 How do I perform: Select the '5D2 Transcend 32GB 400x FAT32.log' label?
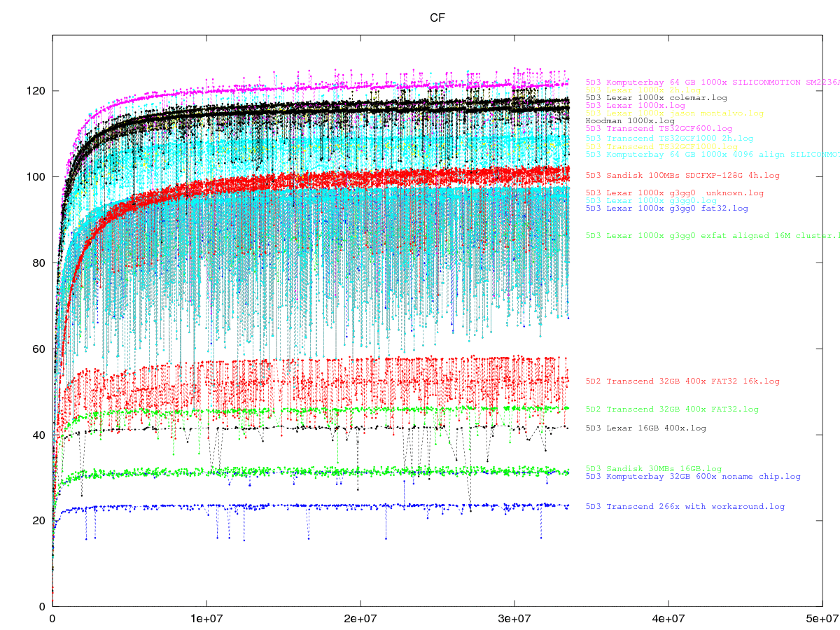(672, 409)
